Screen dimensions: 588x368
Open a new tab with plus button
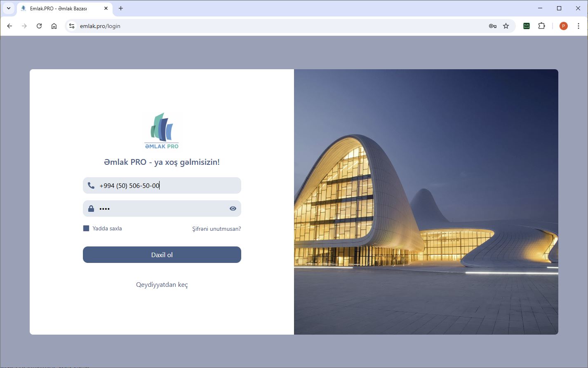(121, 8)
